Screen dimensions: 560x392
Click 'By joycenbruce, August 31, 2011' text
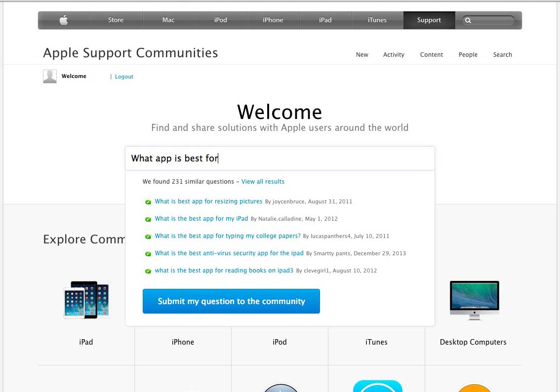(x=309, y=201)
